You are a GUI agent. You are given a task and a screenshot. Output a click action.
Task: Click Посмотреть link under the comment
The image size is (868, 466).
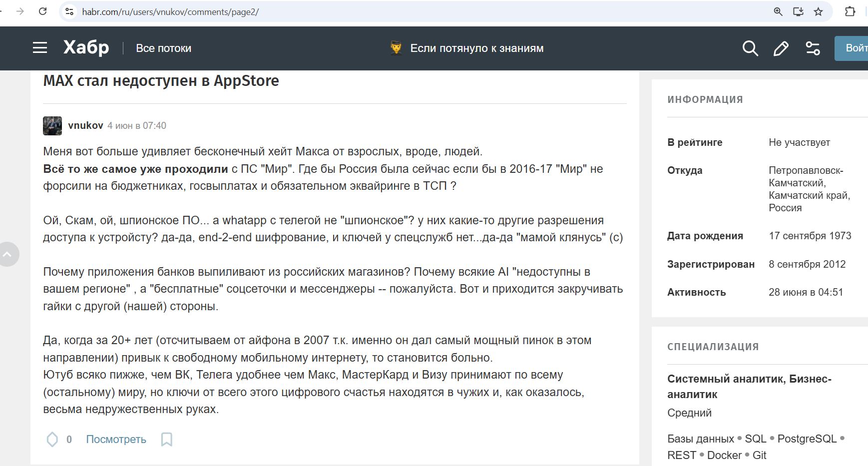click(x=116, y=440)
